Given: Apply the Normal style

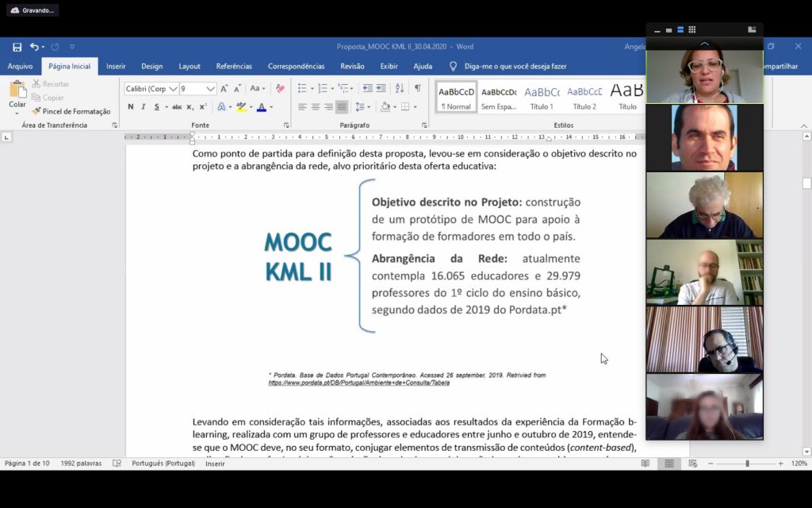Looking at the screenshot, I should (x=456, y=97).
